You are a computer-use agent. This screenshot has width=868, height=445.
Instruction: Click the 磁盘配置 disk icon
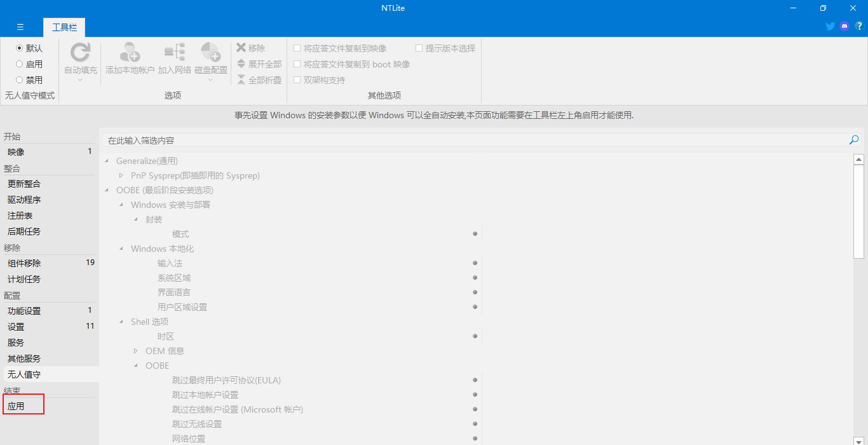(210, 52)
